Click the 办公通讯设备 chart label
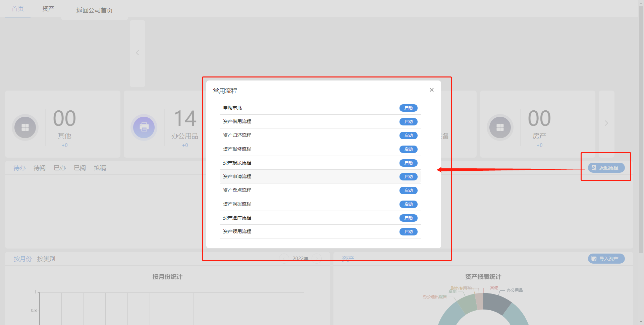This screenshot has height=325, width=644. coord(435,297)
